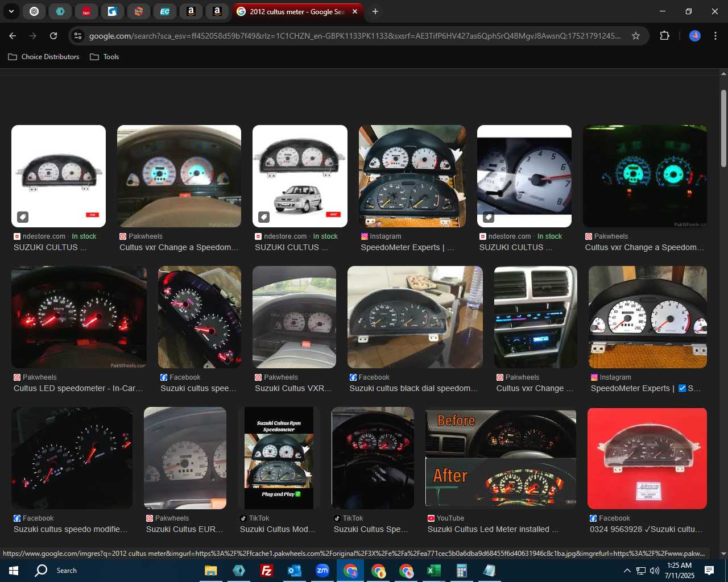Open Outlook from the taskbar

294,571
